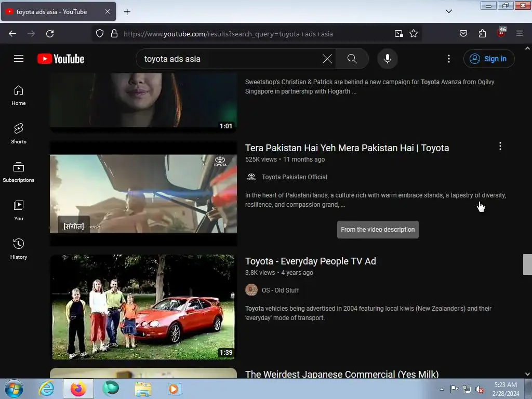Clear the search query with X
532x399 pixels.
327,59
